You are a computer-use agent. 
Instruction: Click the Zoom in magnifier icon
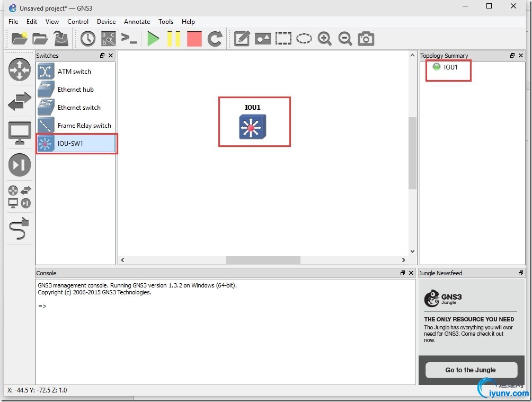click(325, 38)
